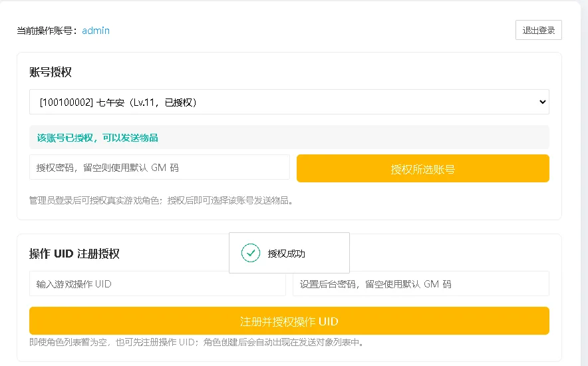Select the 操作 UID 注册授权 heading
The width and height of the screenshot is (588, 366).
74,254
